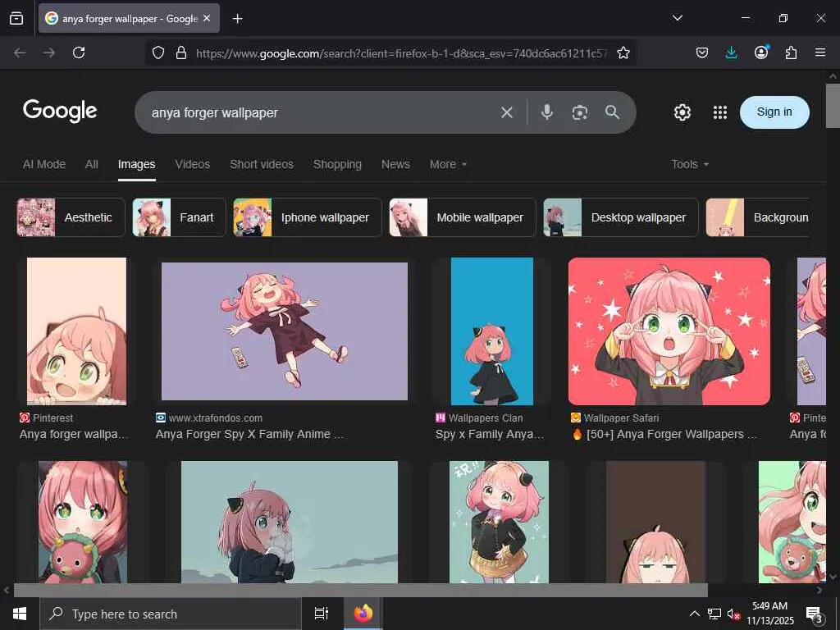Click the taskbar search box

click(x=171, y=614)
